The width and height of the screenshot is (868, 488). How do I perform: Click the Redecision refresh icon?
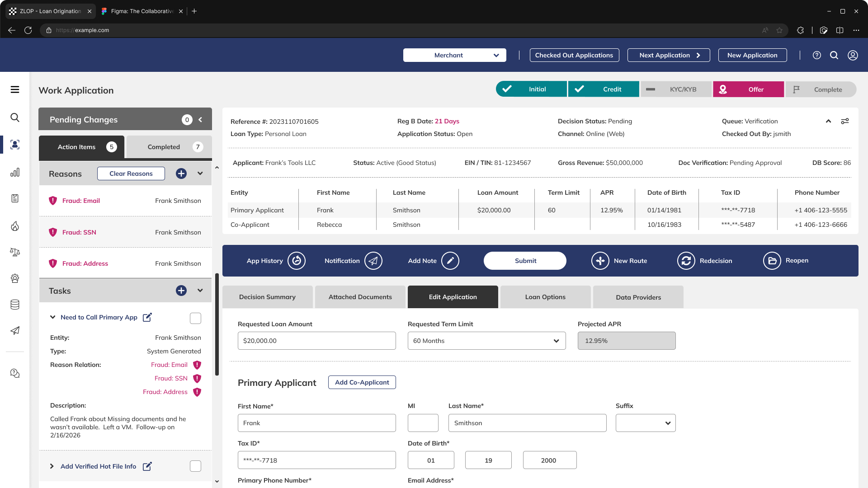(x=686, y=261)
